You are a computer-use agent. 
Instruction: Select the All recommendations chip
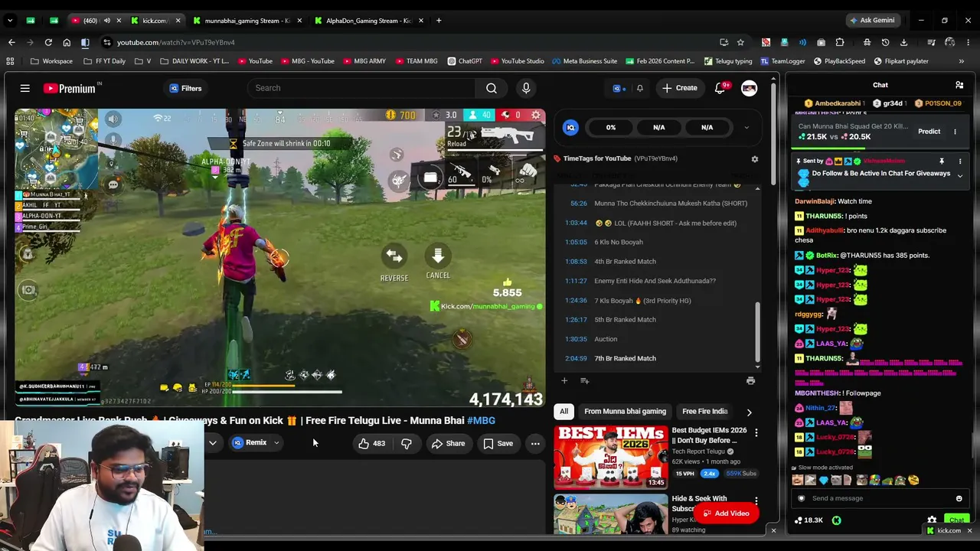click(563, 412)
